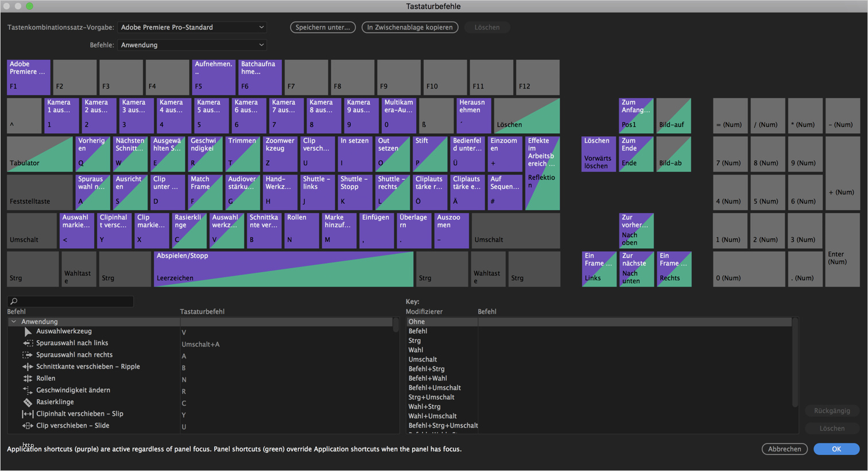Select the Umschalt modifier in the Key list
The height and width of the screenshot is (471, 868).
coord(423,360)
